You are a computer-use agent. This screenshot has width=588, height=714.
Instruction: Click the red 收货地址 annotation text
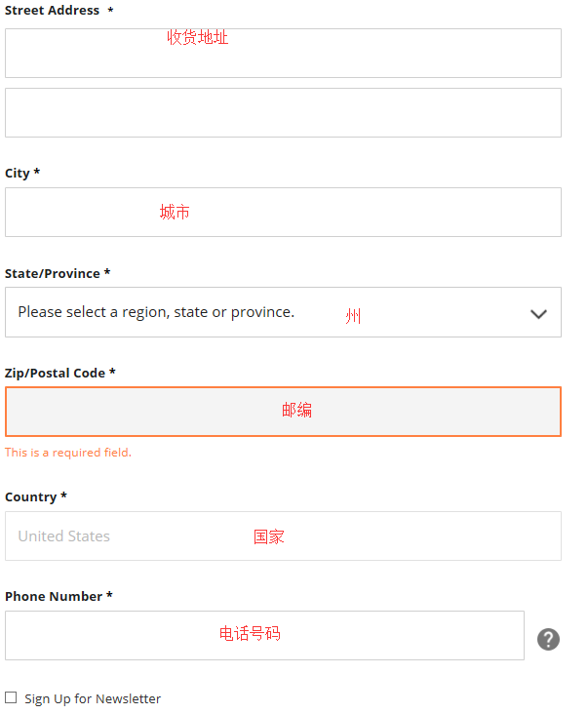pyautogui.click(x=197, y=37)
